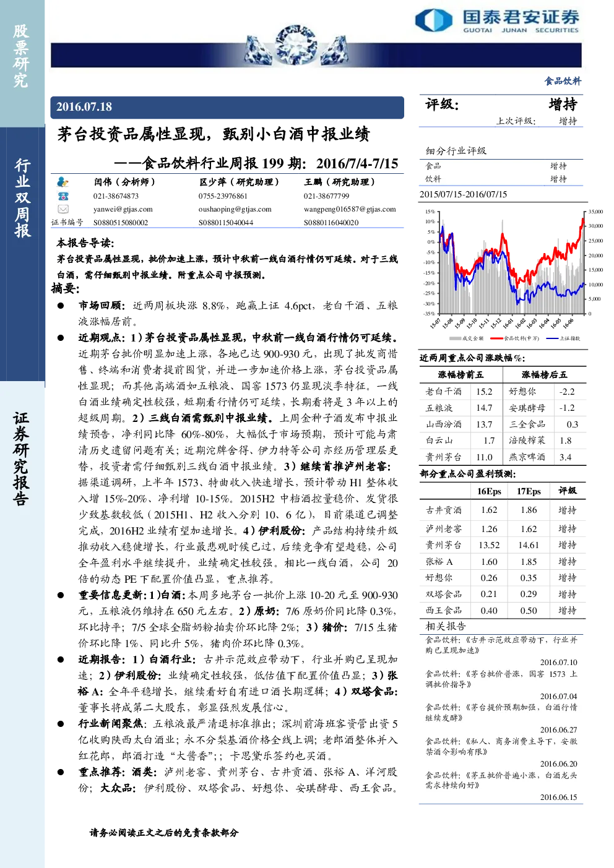Click email wangpeng016587@gtjas.com

(x=350, y=209)
